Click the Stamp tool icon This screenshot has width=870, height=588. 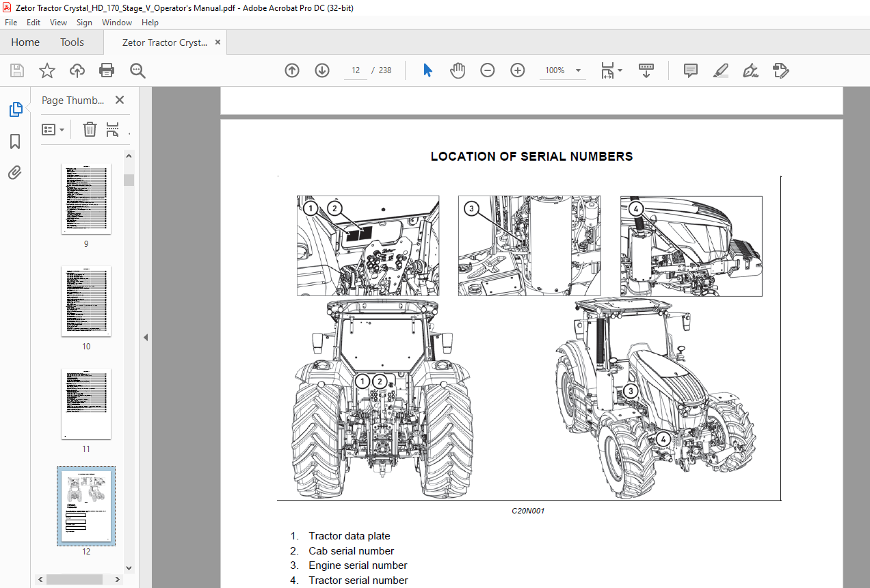point(781,70)
